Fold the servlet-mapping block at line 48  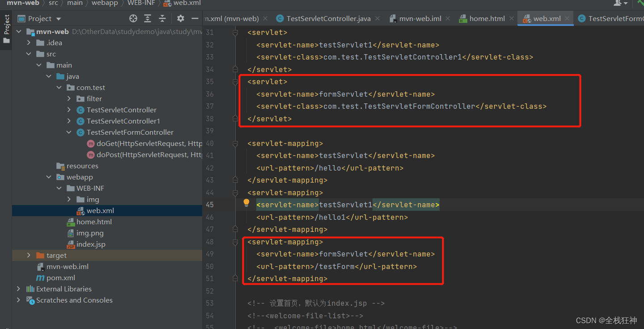(x=235, y=242)
